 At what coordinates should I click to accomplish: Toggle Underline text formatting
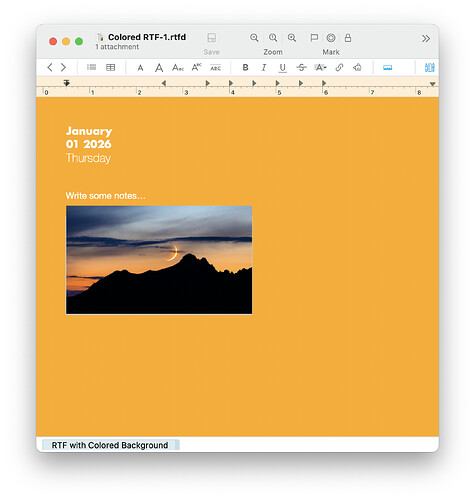pos(282,68)
